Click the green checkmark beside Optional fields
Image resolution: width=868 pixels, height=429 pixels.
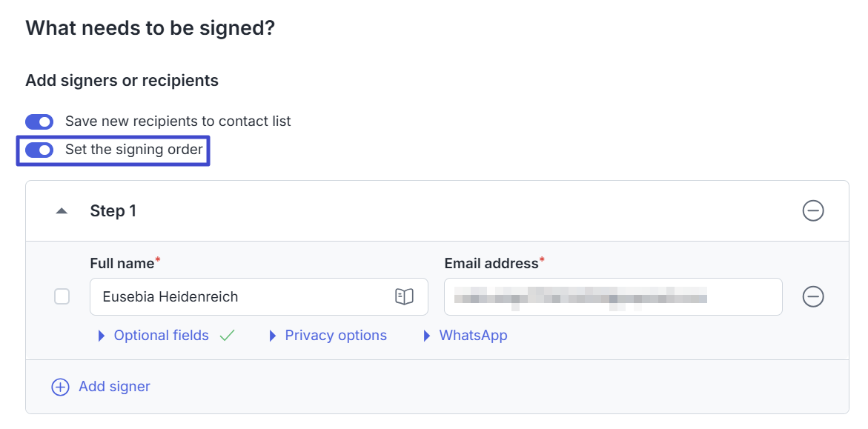tap(227, 336)
